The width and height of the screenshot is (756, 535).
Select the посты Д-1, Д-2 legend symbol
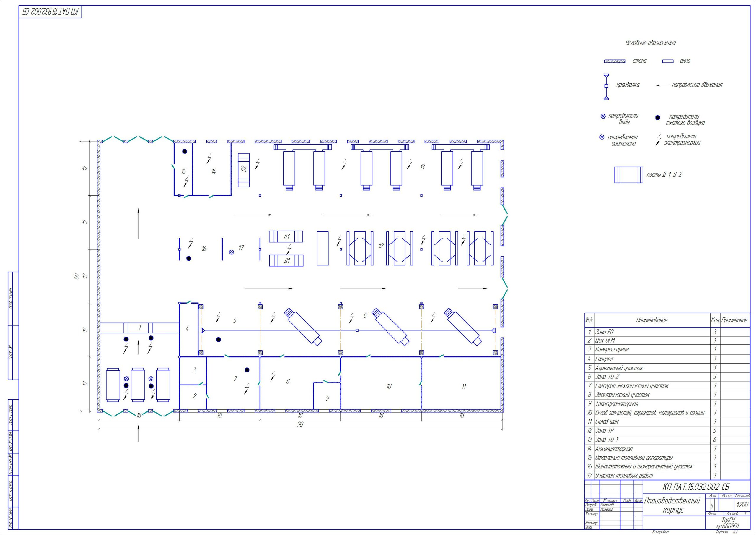(629, 175)
